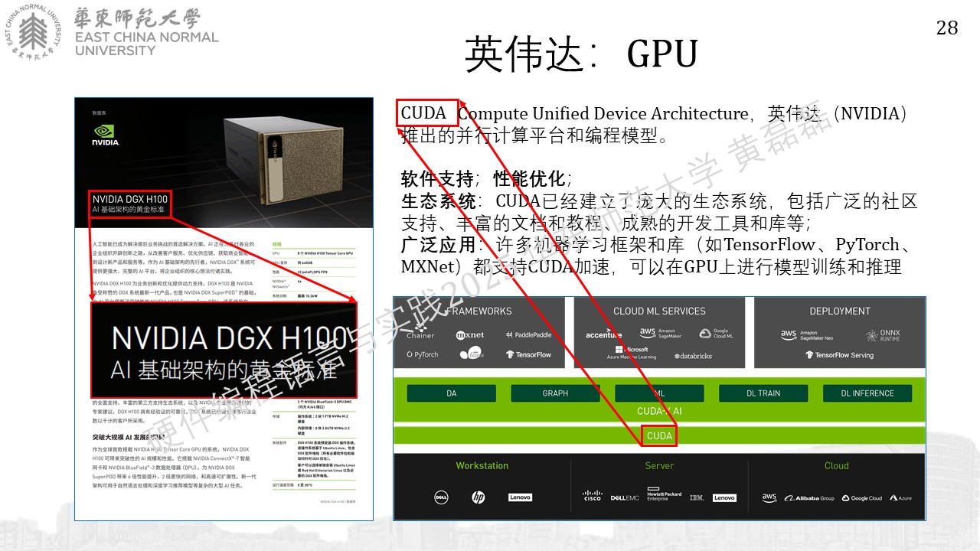Select the GRAPH block
This screenshot has width=980, height=551.
pyautogui.click(x=555, y=393)
